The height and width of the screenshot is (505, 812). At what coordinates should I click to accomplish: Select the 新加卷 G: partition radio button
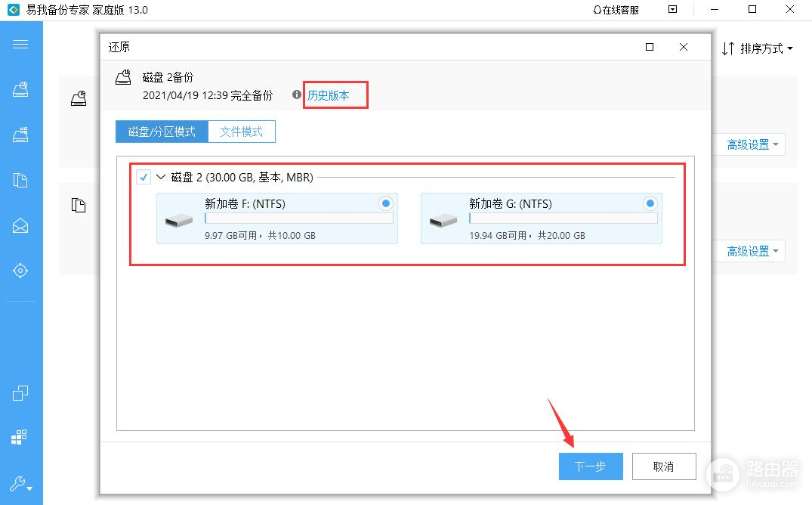[650, 203]
